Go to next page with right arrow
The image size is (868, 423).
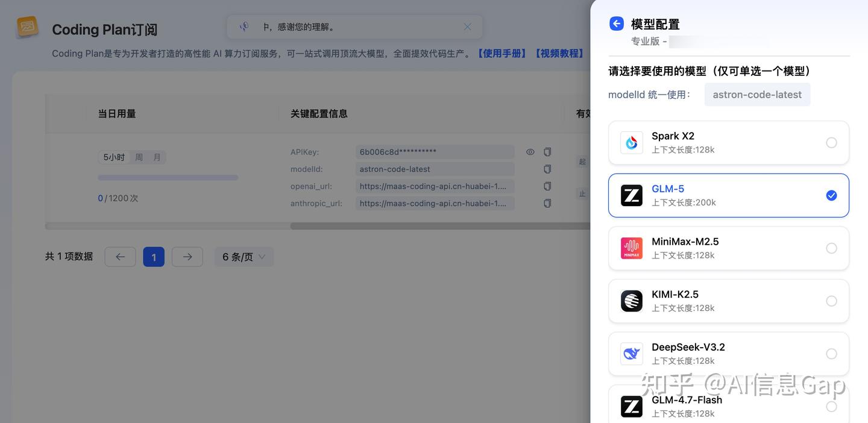[x=187, y=257]
